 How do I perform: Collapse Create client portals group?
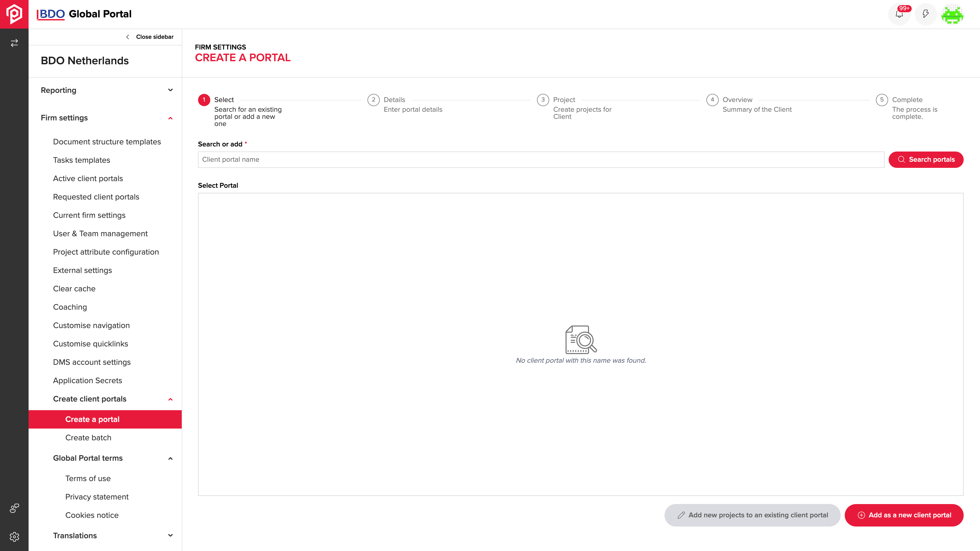pyautogui.click(x=113, y=399)
